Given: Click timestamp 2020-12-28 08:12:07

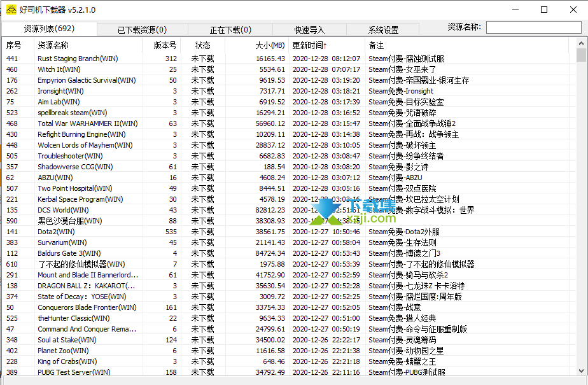Looking at the screenshot, I should (x=326, y=59).
